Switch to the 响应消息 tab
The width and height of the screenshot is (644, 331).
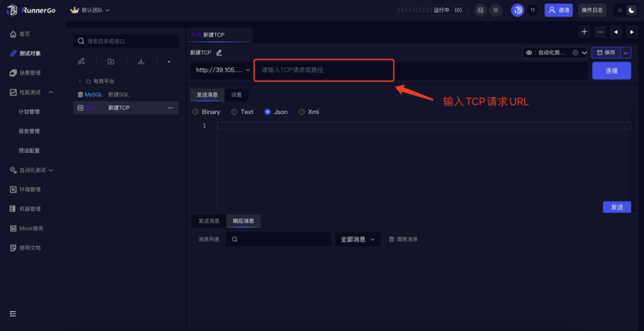click(x=244, y=221)
